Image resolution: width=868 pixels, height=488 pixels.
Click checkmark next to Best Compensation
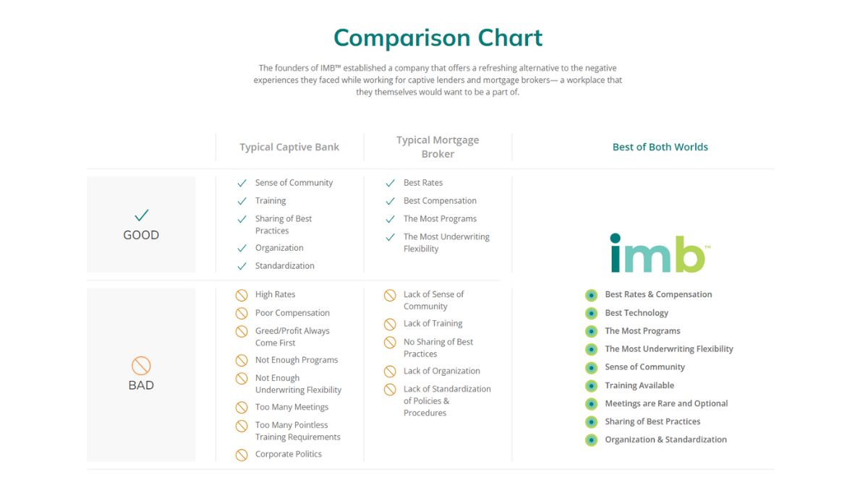pyautogui.click(x=391, y=201)
